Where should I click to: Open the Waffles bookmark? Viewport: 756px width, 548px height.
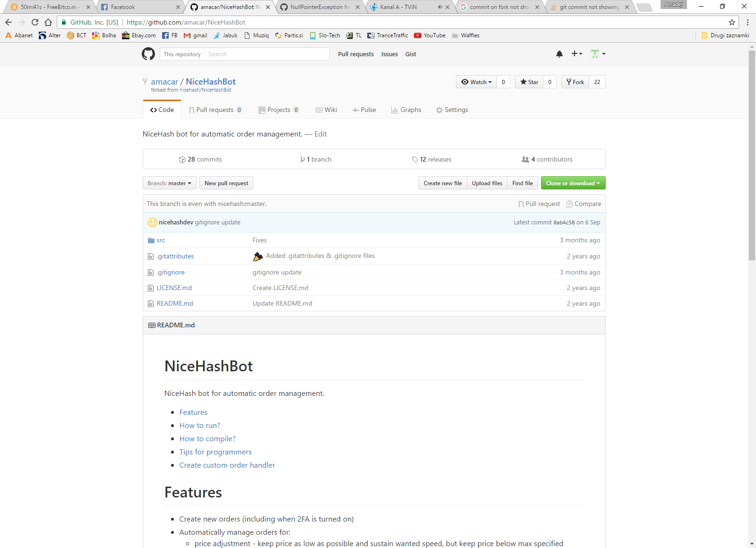click(465, 35)
